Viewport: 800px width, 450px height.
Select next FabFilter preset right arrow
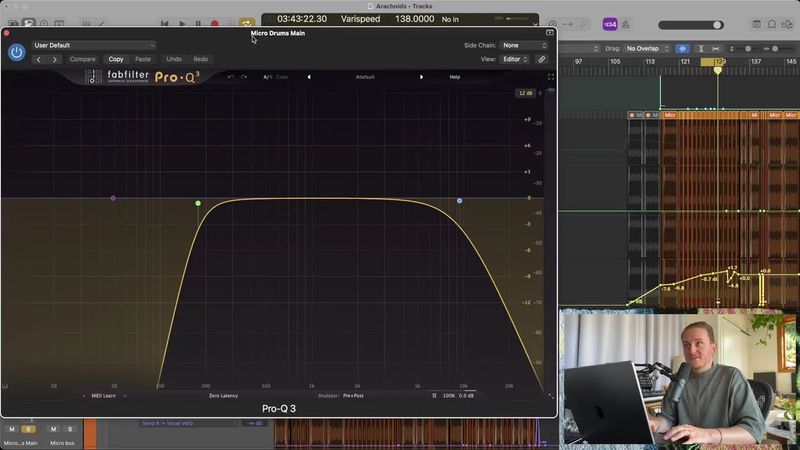[421, 77]
